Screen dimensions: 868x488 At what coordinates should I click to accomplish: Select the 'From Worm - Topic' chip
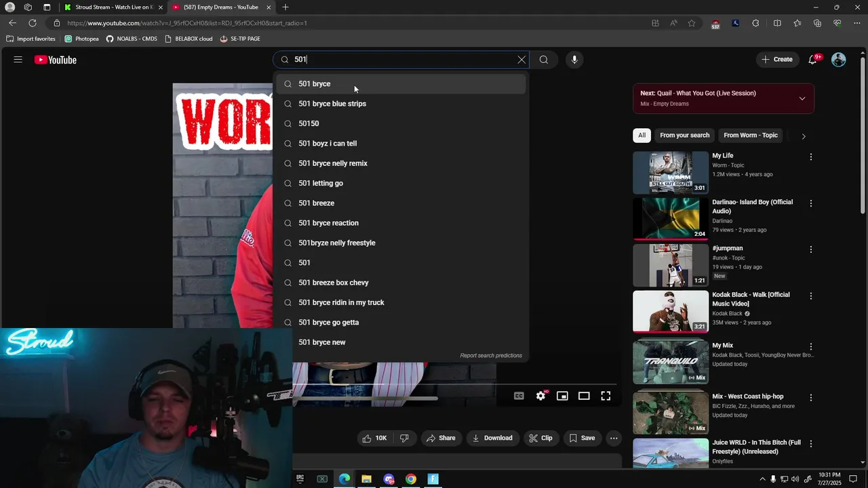pyautogui.click(x=751, y=136)
